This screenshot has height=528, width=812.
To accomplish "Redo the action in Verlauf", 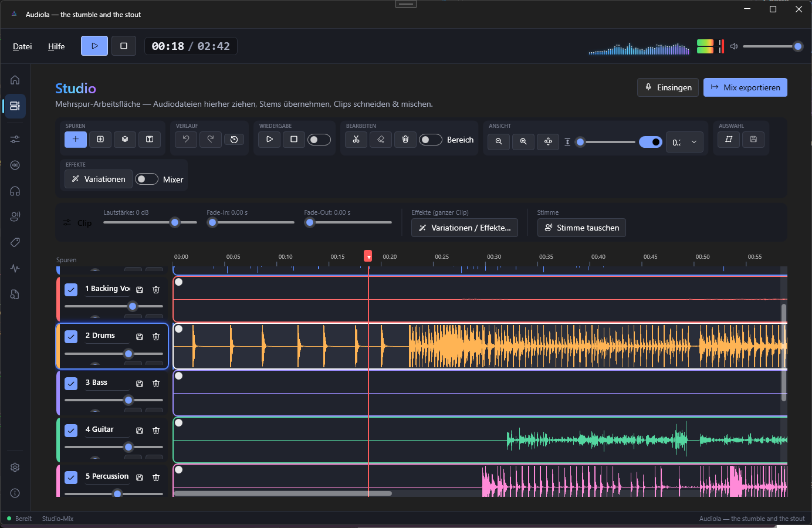I will (211, 139).
